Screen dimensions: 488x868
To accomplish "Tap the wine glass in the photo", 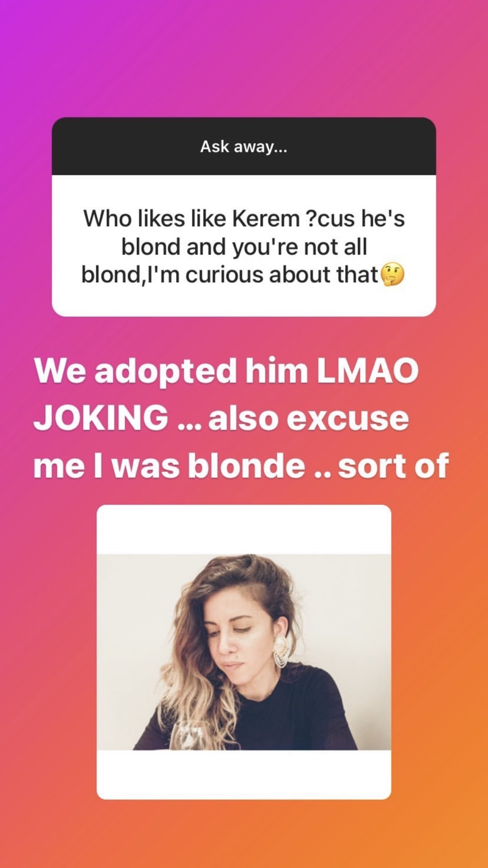I will 190,737.
